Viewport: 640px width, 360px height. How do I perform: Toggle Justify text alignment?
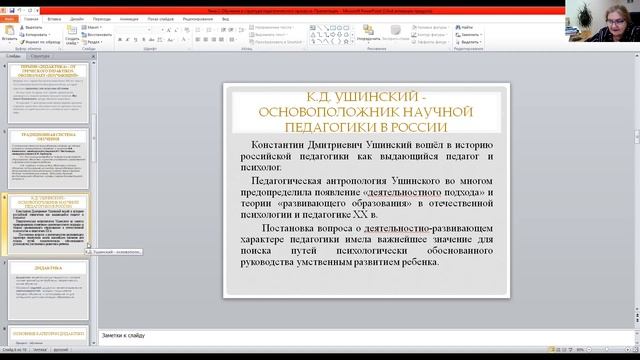[x=222, y=40]
